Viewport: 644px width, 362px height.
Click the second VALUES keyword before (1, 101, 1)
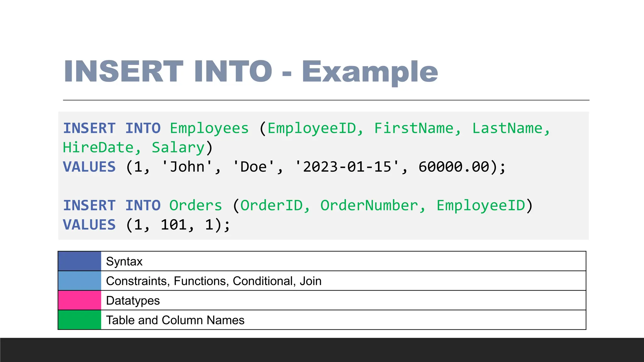pyautogui.click(x=89, y=225)
